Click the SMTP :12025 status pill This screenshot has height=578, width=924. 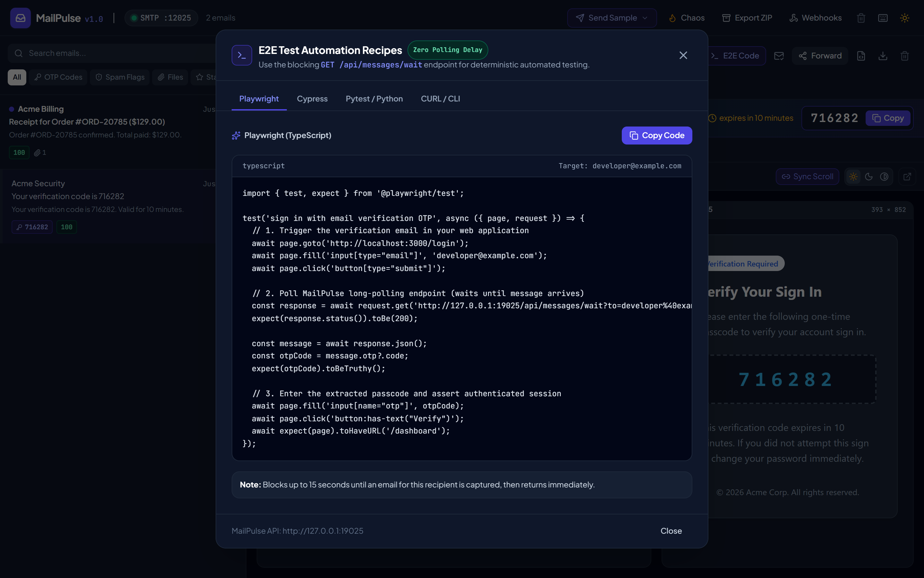tap(161, 18)
